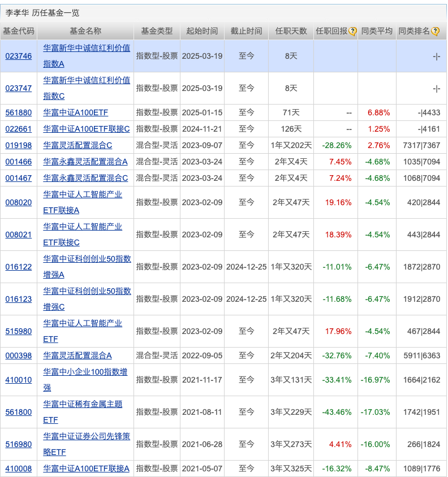Viewport: 448px width, 477px height.
Task: Open fund code 023746 link
Action: [x=19, y=56]
